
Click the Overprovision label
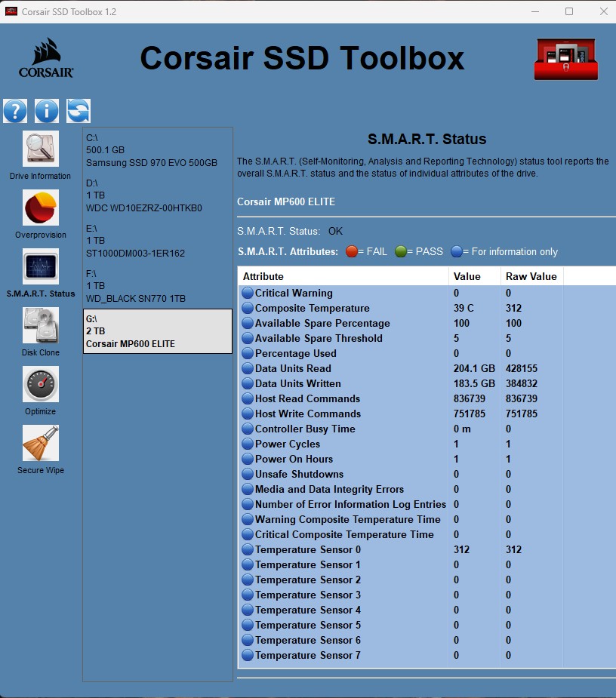point(41,235)
